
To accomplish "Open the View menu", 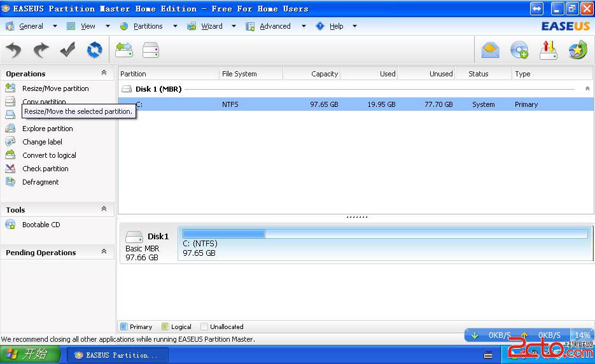I will pyautogui.click(x=88, y=26).
